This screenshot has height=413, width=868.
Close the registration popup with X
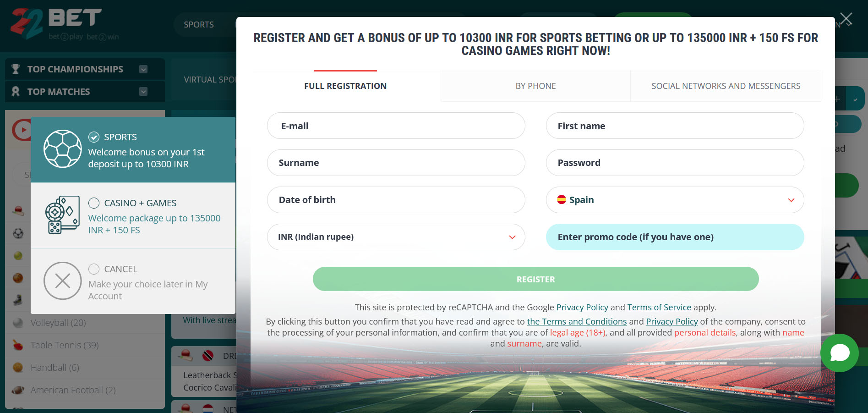pyautogui.click(x=846, y=19)
